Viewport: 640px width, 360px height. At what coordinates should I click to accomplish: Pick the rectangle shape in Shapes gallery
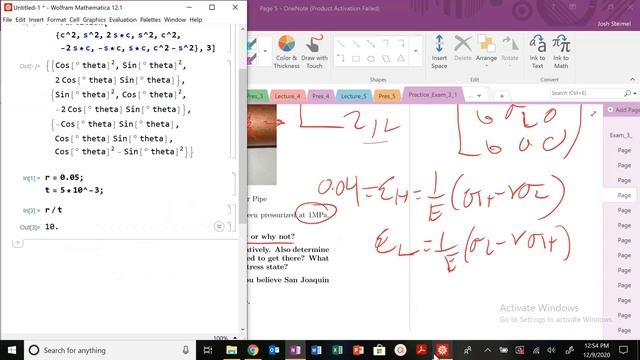(356, 59)
